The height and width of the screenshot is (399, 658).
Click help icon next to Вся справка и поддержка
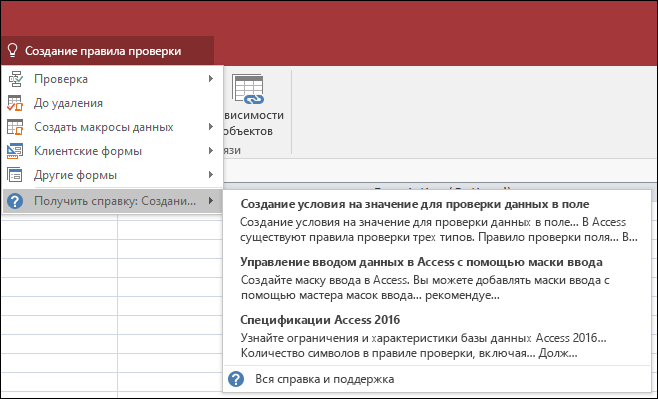click(236, 379)
